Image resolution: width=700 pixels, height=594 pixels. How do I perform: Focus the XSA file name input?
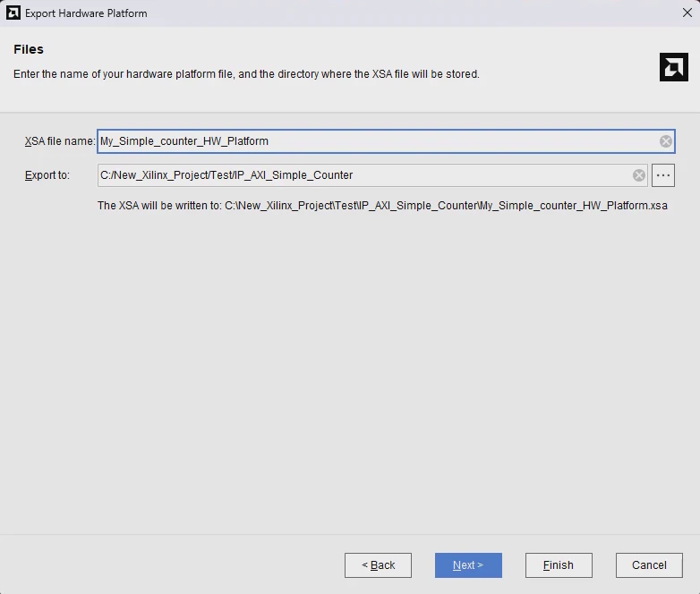378,141
